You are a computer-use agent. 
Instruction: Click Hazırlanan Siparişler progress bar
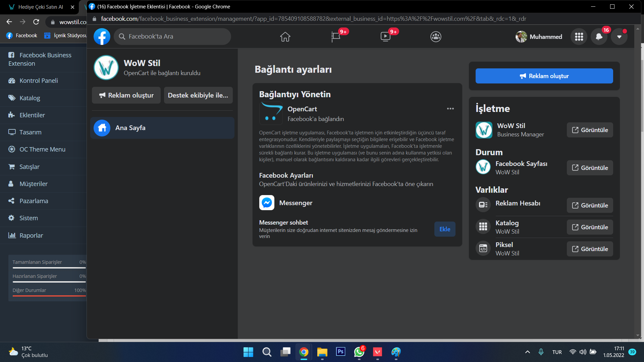pos(49,282)
